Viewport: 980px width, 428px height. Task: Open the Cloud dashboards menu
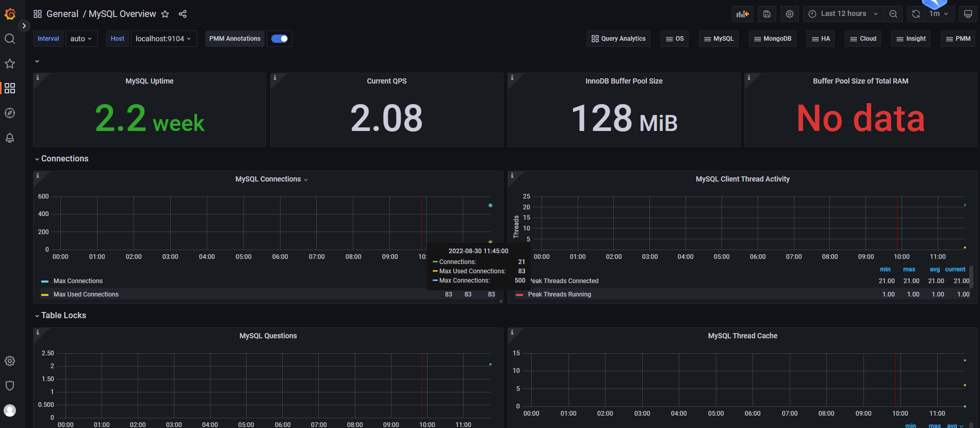pyautogui.click(x=863, y=39)
